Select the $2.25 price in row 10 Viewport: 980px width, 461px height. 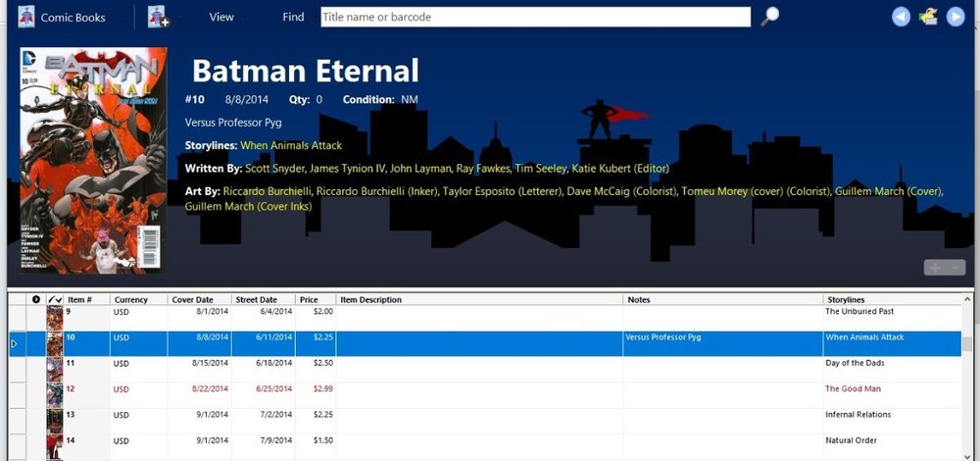click(316, 343)
